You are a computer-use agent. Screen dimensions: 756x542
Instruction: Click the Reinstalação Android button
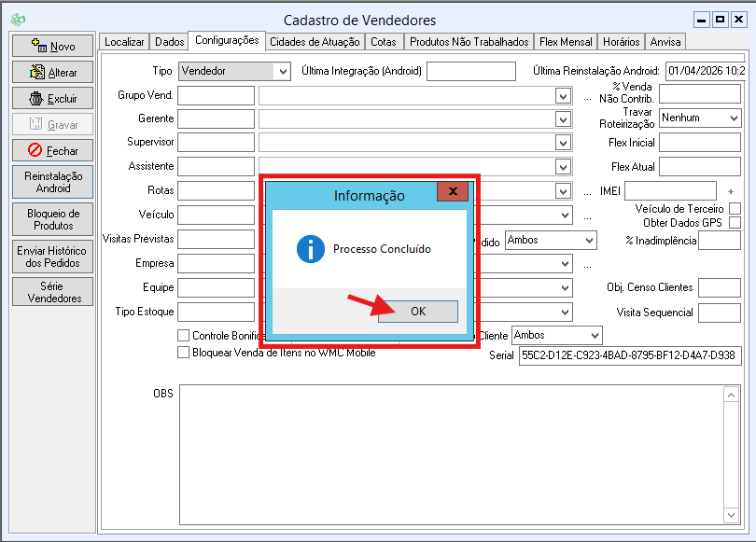53,182
